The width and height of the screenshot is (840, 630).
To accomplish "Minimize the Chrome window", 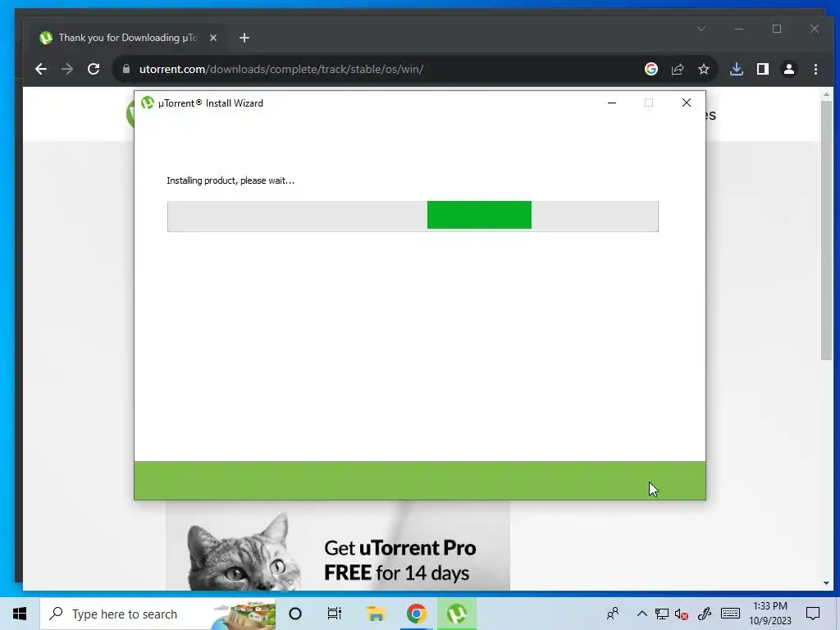I will [739, 29].
